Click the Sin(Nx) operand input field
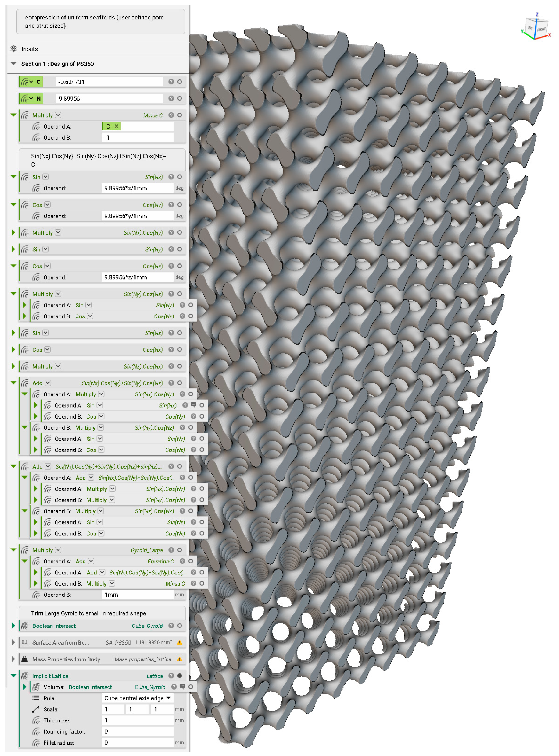This screenshot has height=756, width=559. tap(137, 188)
